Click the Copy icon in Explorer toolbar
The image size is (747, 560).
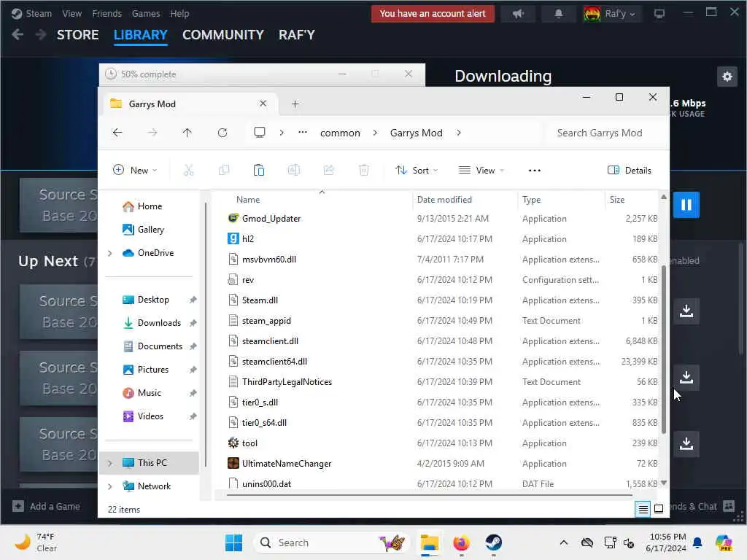coord(224,170)
